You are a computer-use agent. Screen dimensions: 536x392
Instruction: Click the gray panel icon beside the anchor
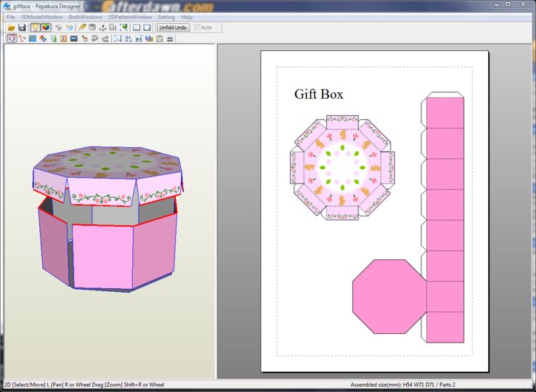[x=113, y=28]
